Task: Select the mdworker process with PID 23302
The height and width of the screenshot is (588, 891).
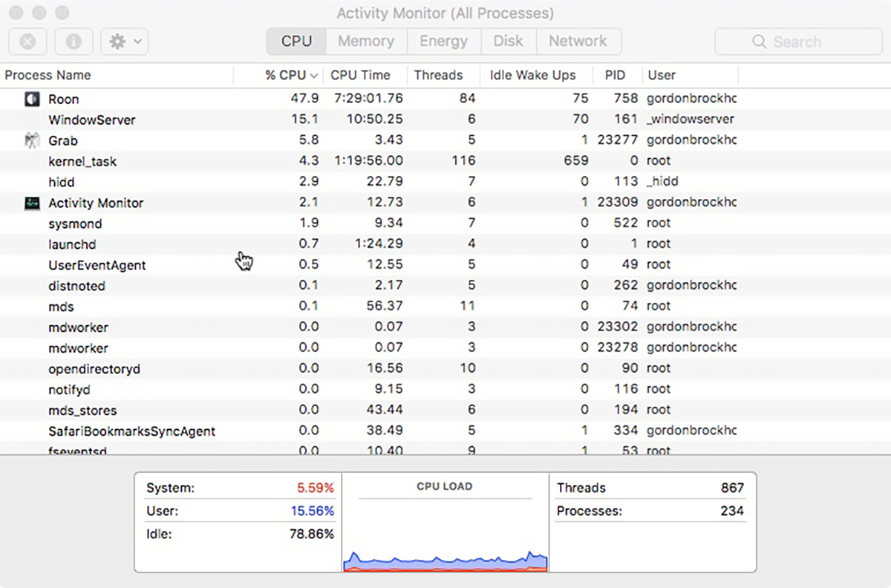Action: 446,327
